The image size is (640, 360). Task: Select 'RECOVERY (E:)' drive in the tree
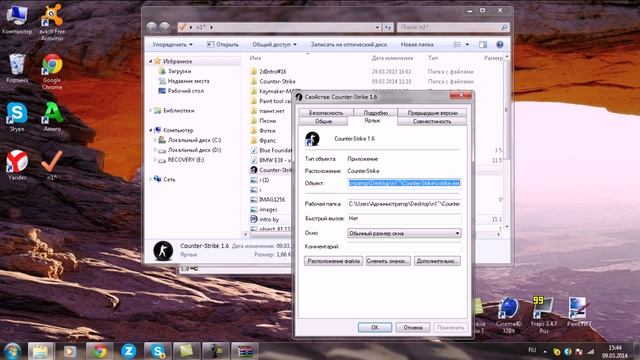186,160
